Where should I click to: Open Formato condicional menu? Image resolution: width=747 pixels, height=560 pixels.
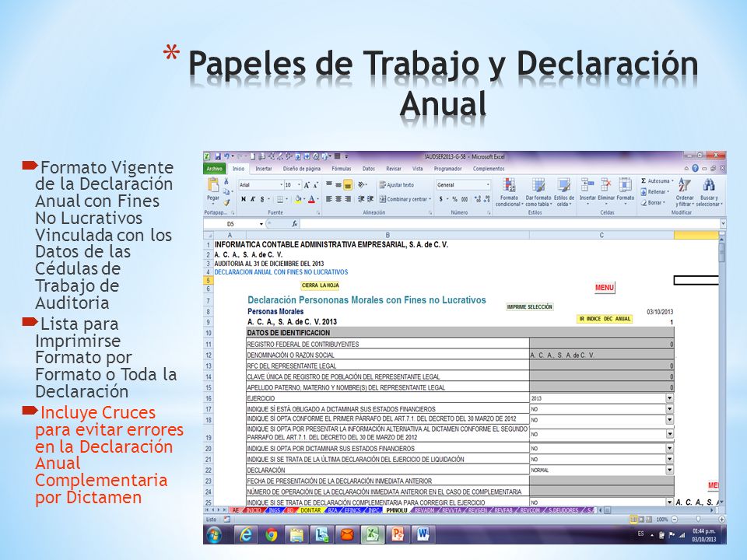coord(509,192)
